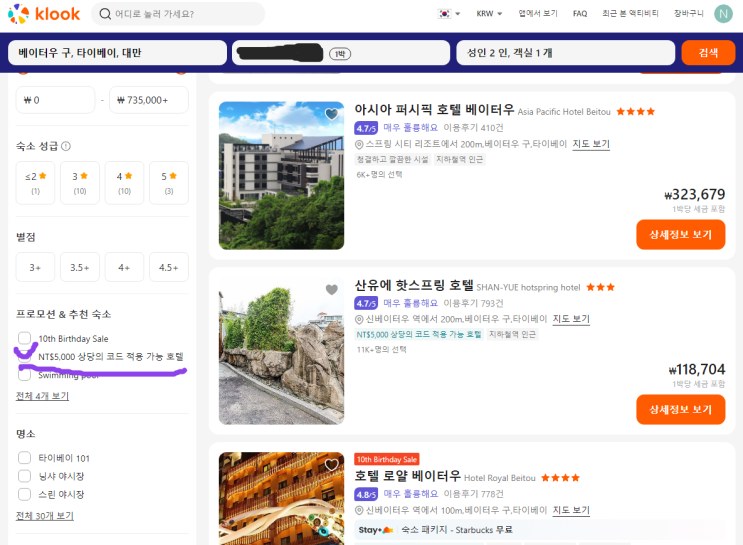The image size is (743, 545).
Task: Click the search magnifier icon
Action: 105,14
